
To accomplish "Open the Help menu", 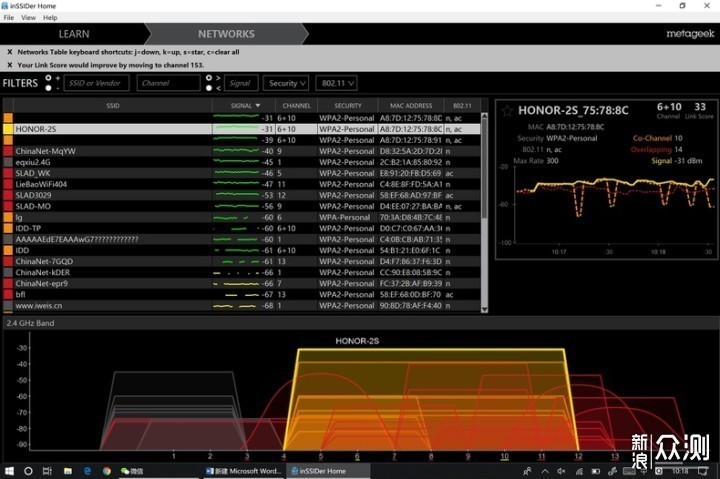I will [50, 17].
